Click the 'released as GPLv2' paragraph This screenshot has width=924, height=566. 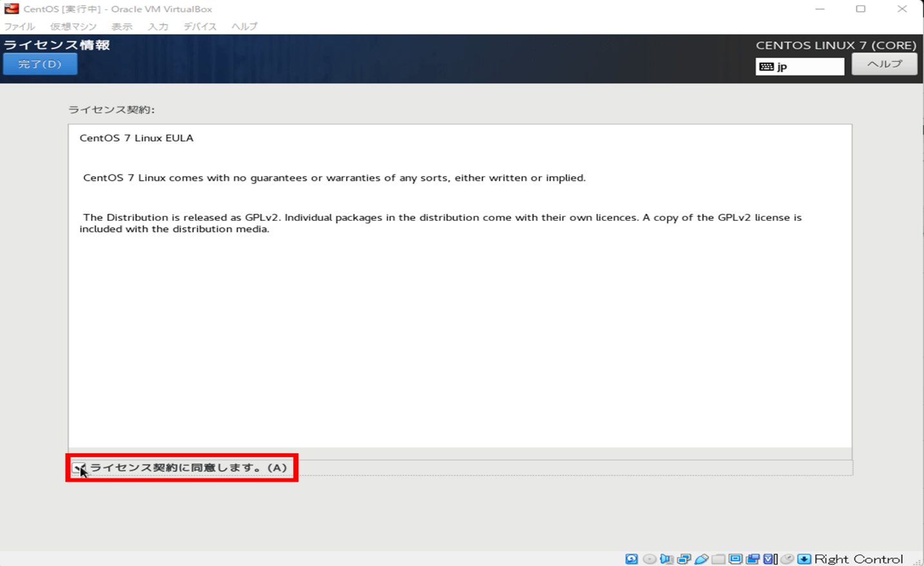pos(441,223)
